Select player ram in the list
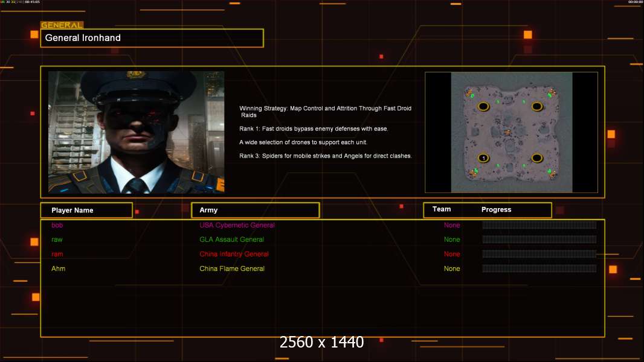 [57, 254]
